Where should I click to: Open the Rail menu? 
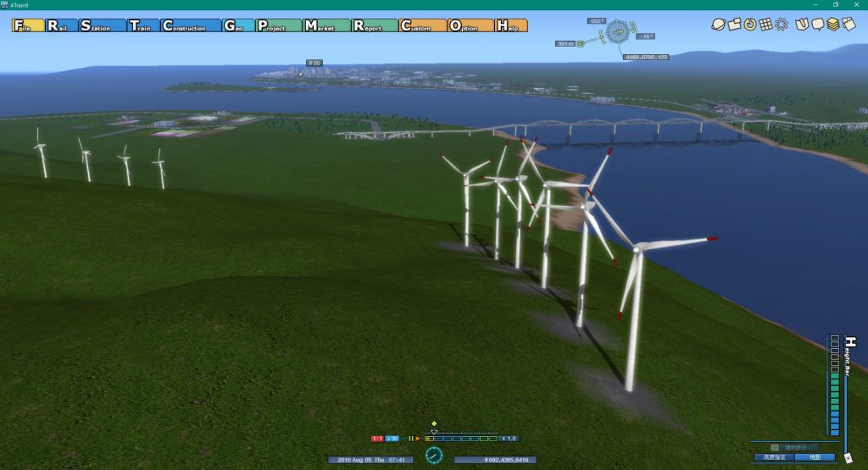(61, 25)
